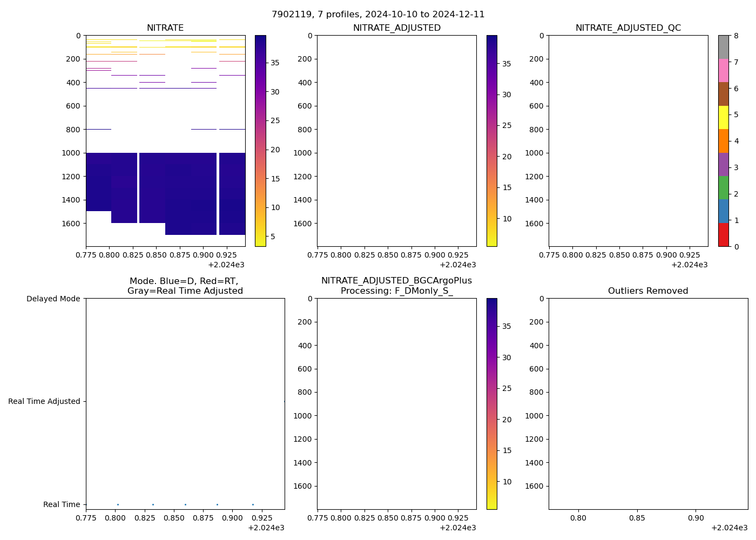The image size is (756, 540).
Task: Select the purple QC colorbar segment
Action: [723, 164]
